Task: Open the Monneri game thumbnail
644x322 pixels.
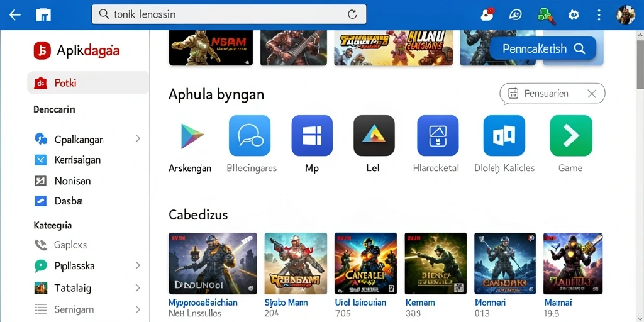Action: pyautogui.click(x=505, y=264)
